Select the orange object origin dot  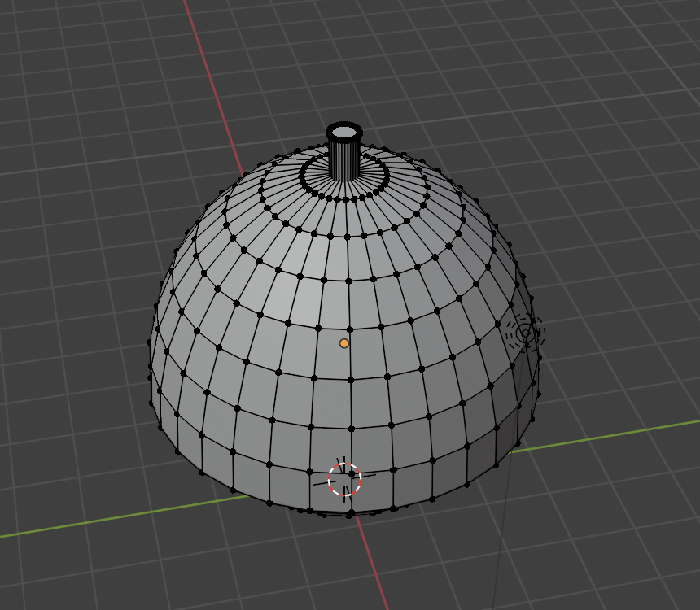pos(344,343)
